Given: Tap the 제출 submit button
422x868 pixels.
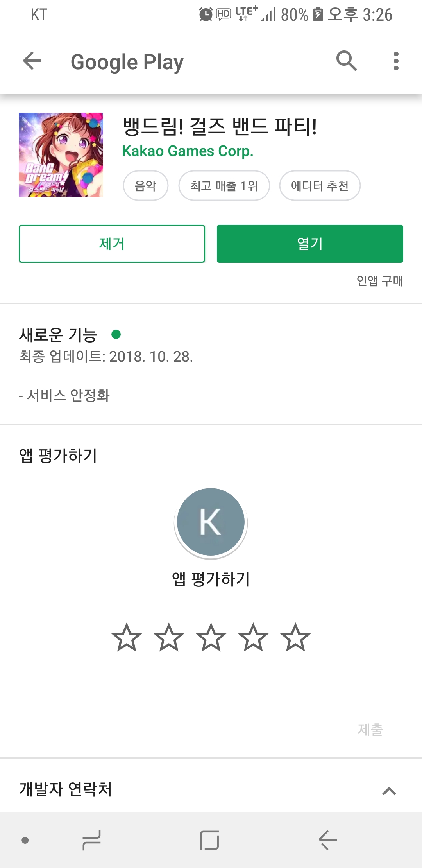Looking at the screenshot, I should coord(370,730).
